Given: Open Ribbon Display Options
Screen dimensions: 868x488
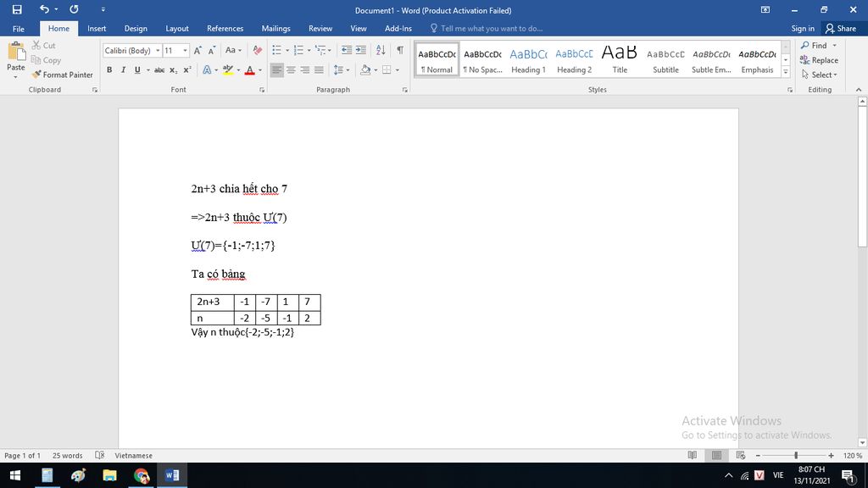Looking at the screenshot, I should (x=765, y=10).
